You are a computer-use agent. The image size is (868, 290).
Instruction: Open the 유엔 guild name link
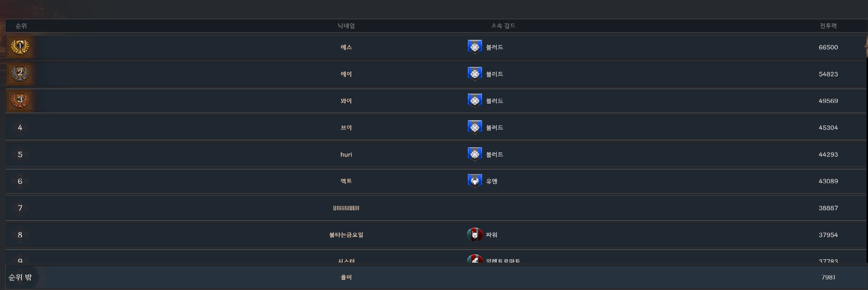(491, 181)
